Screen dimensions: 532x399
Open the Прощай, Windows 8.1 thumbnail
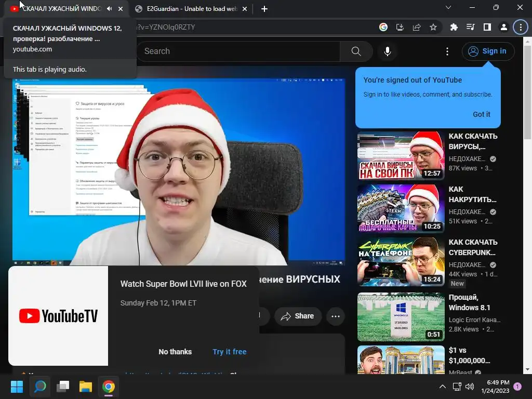[x=401, y=317]
